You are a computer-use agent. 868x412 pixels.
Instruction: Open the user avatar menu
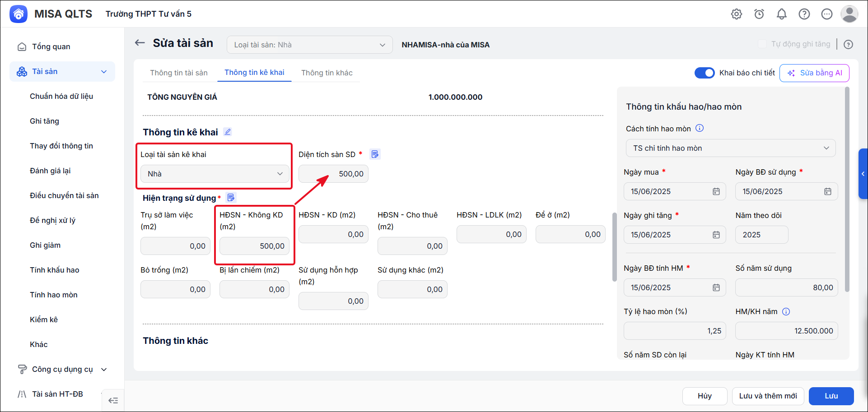(x=849, y=14)
